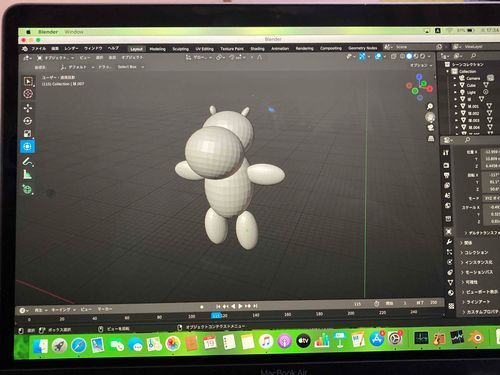Toggle X-ray mode in the viewport header

pos(393,56)
